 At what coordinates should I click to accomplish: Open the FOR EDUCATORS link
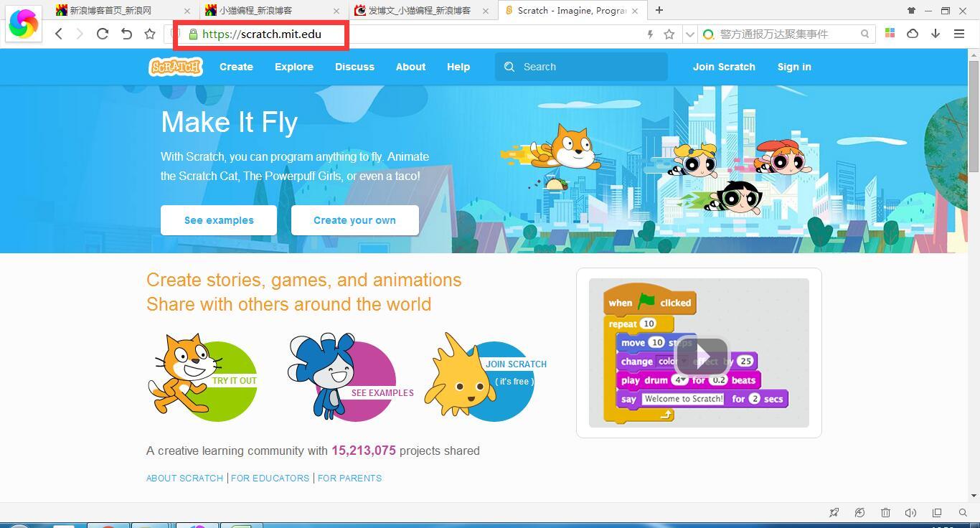pos(270,478)
